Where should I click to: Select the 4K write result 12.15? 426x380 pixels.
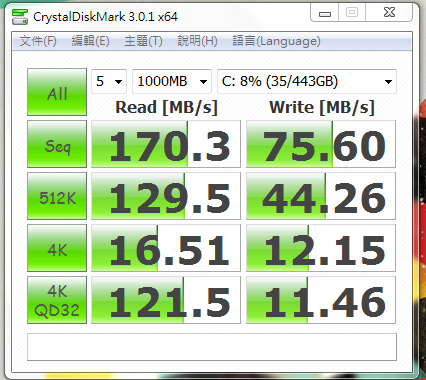click(x=321, y=248)
